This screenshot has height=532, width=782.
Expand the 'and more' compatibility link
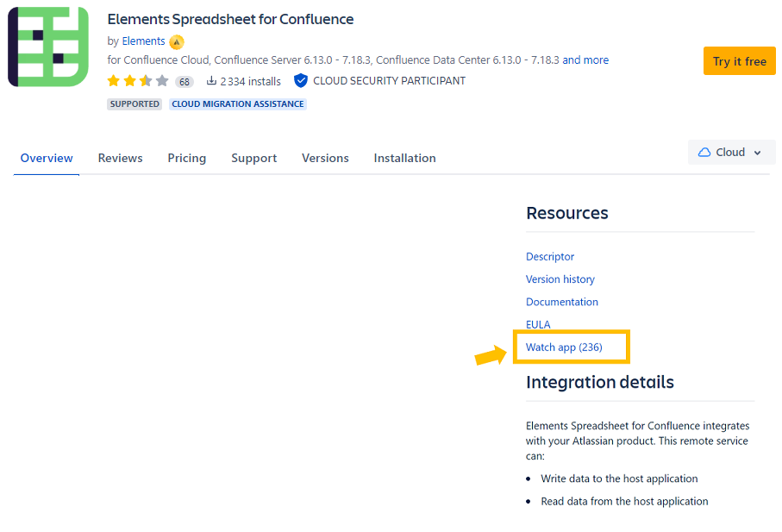pos(585,60)
